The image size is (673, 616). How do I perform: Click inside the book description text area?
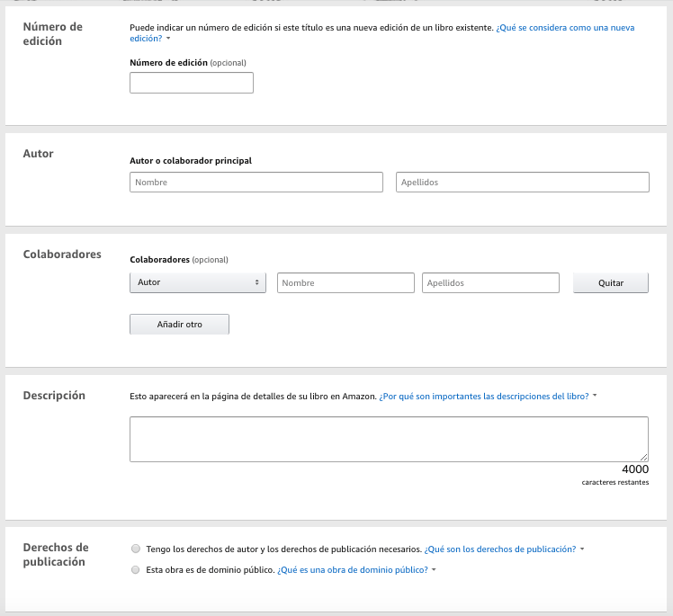coord(389,439)
